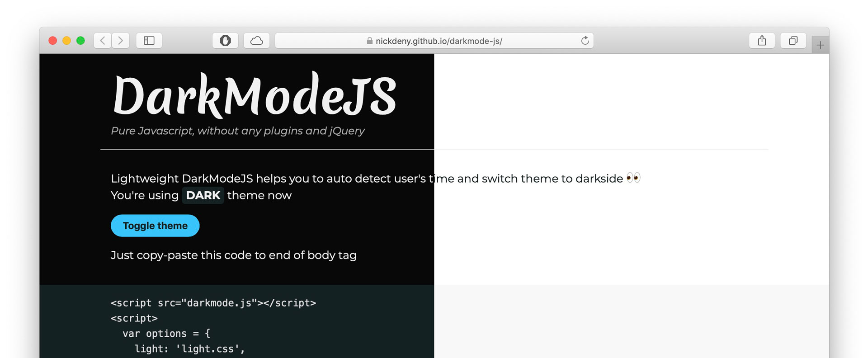868x358 pixels.
Task: Click the lock icon in address bar
Action: coord(370,41)
